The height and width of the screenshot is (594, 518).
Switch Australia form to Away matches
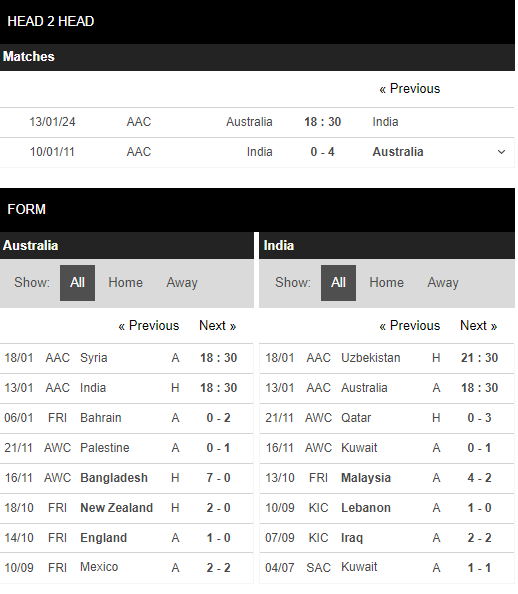tap(183, 284)
